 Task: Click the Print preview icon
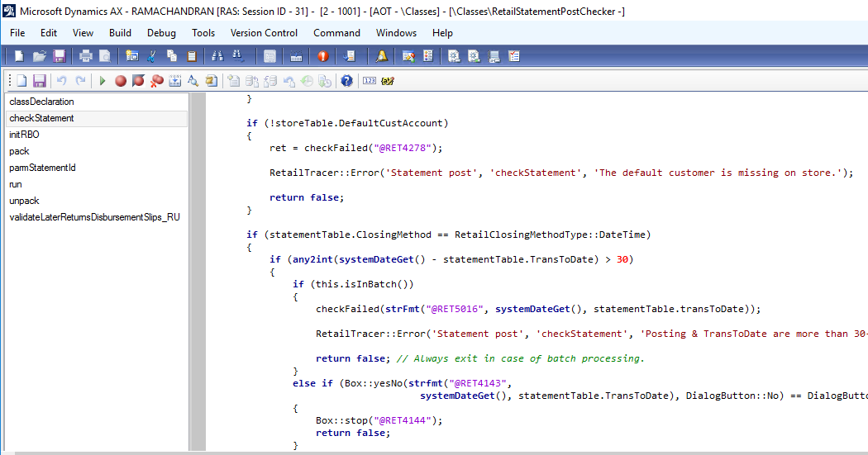105,56
